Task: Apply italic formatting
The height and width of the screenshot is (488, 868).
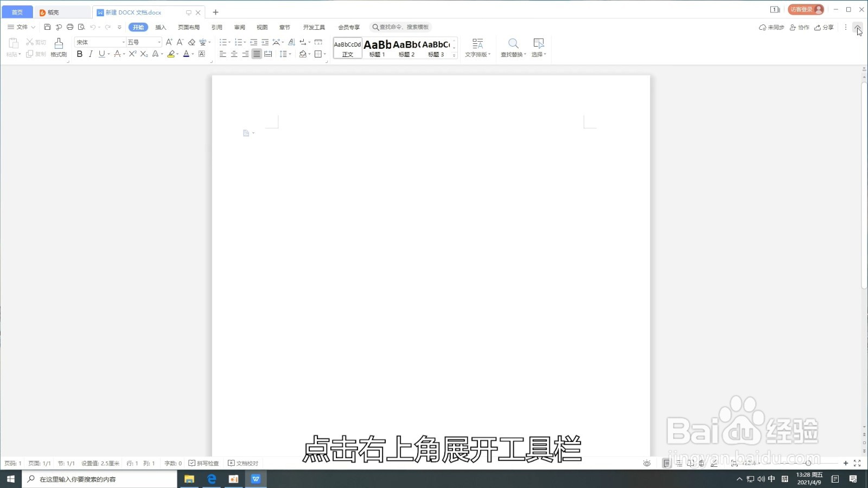Action: click(91, 54)
